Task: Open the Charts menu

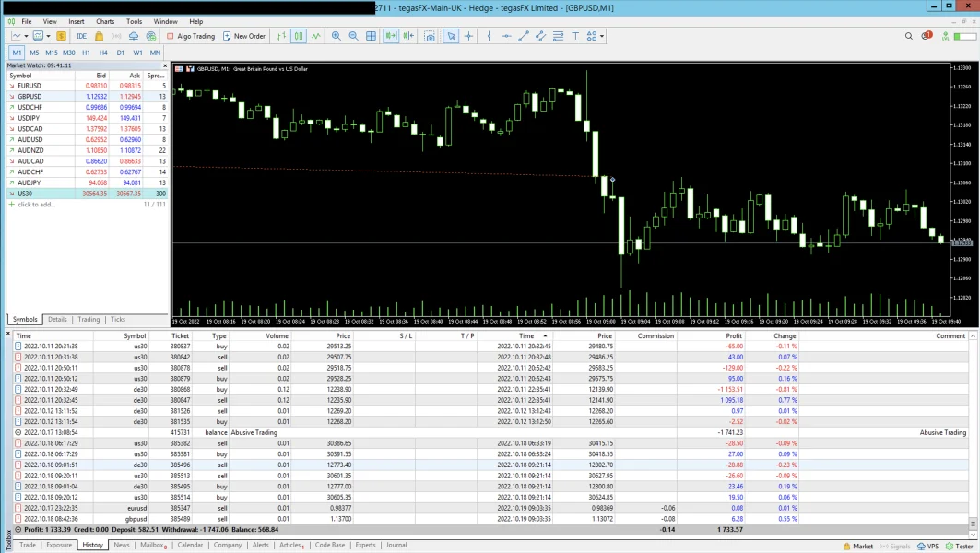Action: tap(105, 21)
